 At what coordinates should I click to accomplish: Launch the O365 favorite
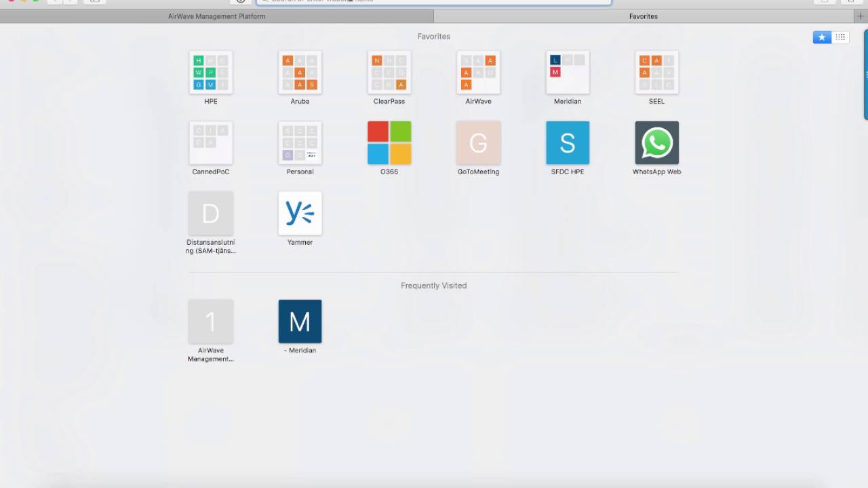point(389,143)
